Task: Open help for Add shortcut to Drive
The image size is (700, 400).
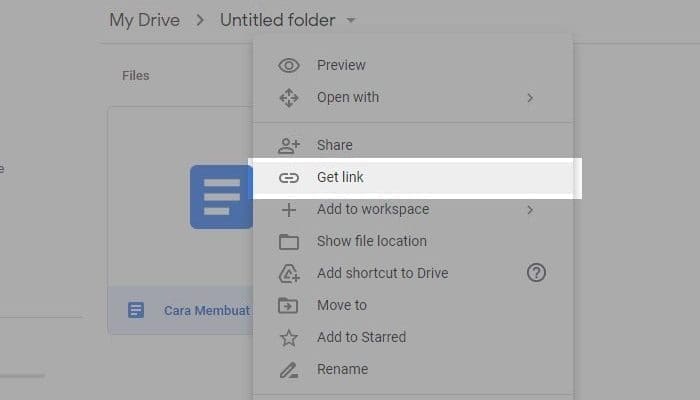Action: tap(536, 273)
